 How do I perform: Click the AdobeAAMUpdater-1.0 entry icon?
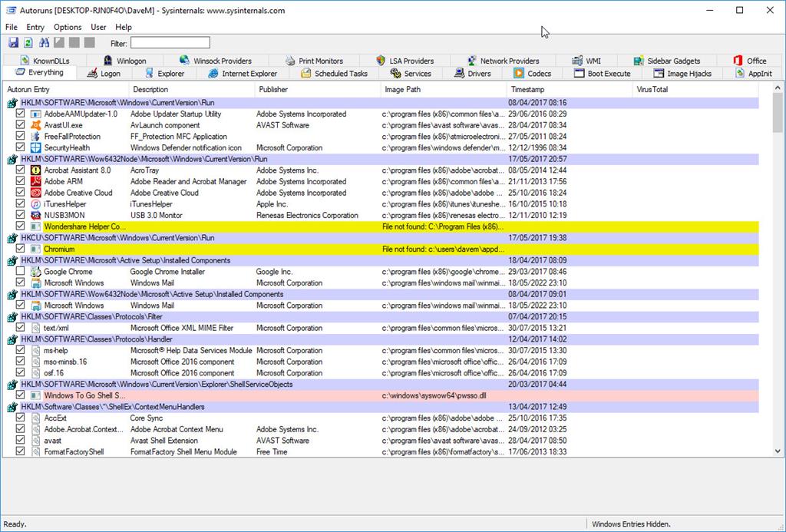(x=35, y=114)
